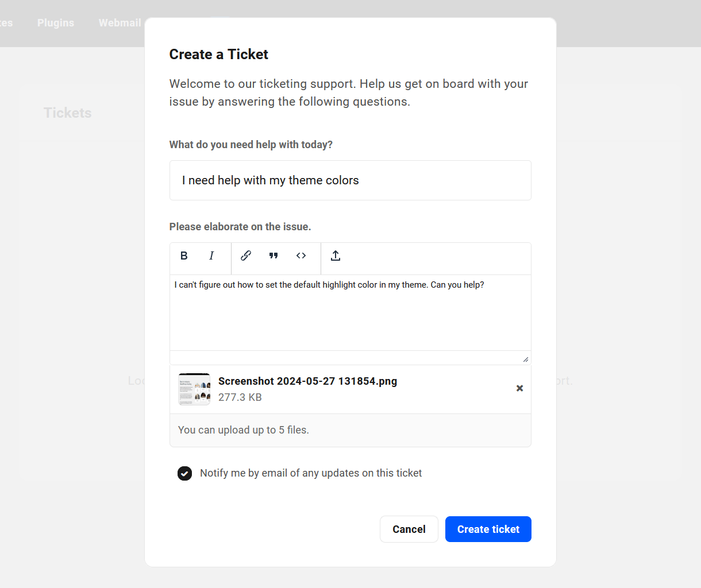
Task: Select the Screenshot 2024-05-27 filename text
Action: click(307, 381)
